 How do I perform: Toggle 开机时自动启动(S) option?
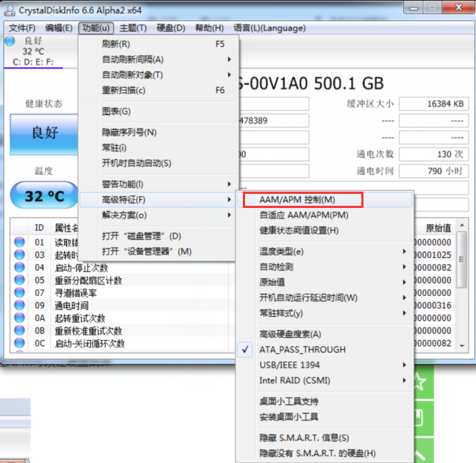pyautogui.click(x=158, y=163)
